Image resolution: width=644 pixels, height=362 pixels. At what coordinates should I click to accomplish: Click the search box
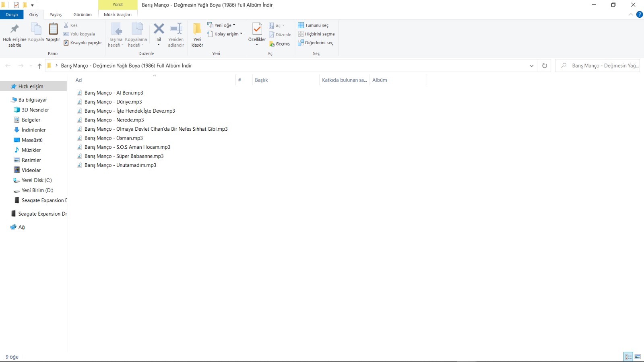[x=598, y=66]
